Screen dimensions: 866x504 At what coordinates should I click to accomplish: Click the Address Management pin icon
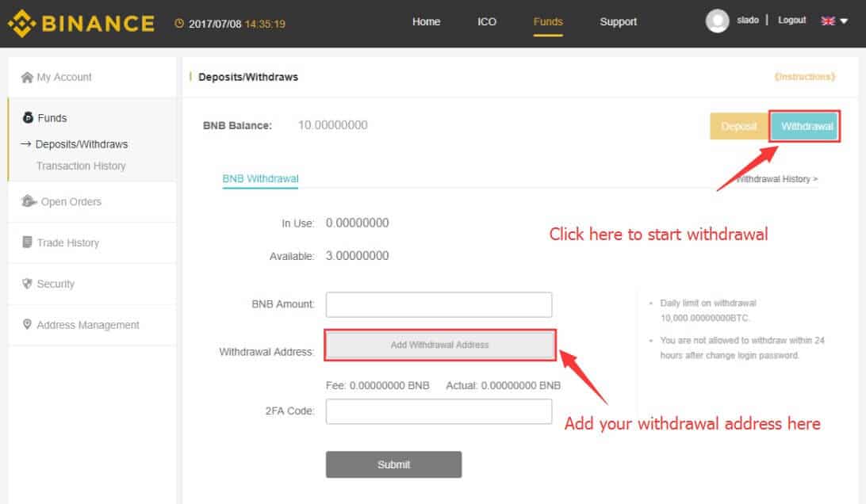pos(26,324)
